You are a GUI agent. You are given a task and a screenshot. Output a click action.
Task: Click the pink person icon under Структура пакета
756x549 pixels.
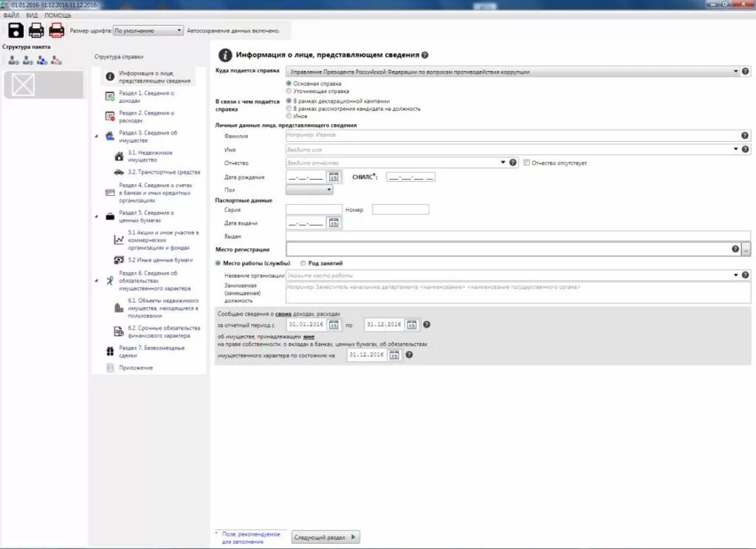point(56,61)
